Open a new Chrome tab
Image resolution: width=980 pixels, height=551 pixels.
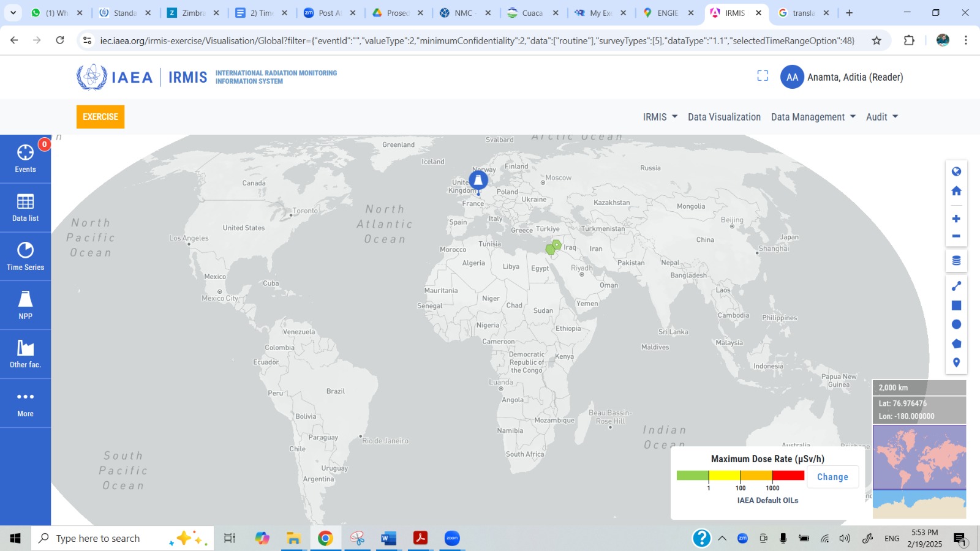coord(849,13)
